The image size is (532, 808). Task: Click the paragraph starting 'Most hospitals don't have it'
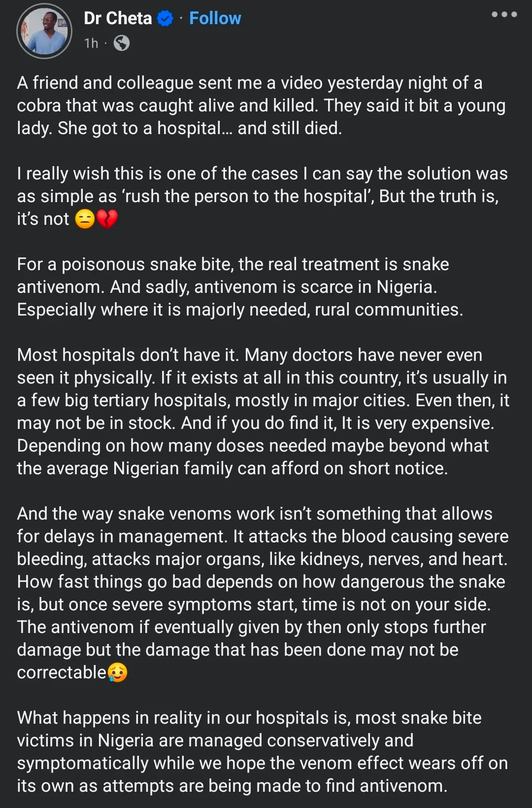click(261, 412)
